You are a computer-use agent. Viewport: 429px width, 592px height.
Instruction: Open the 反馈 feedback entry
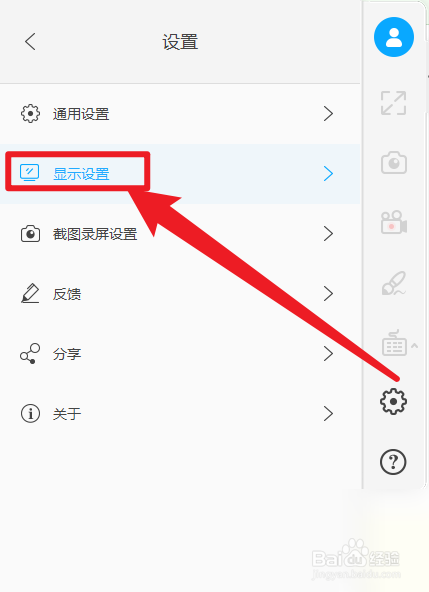(180, 294)
